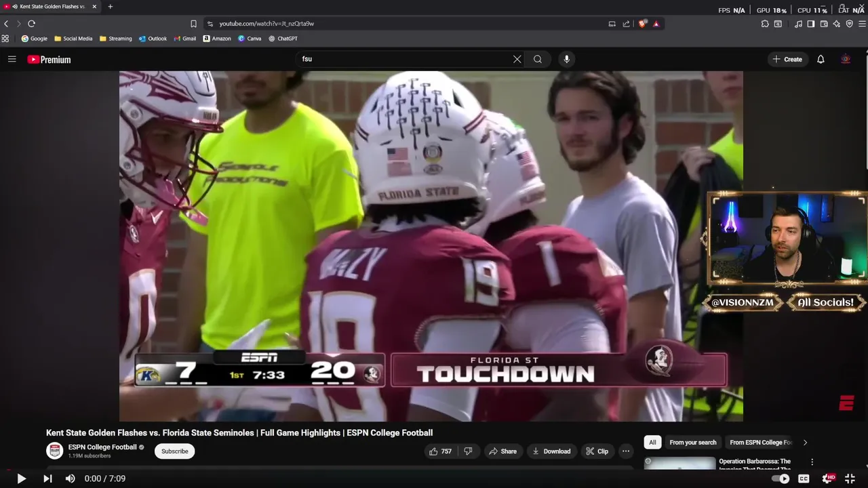Open the Brave Wallet icon
This screenshot has height=488, width=868.
pos(824,24)
